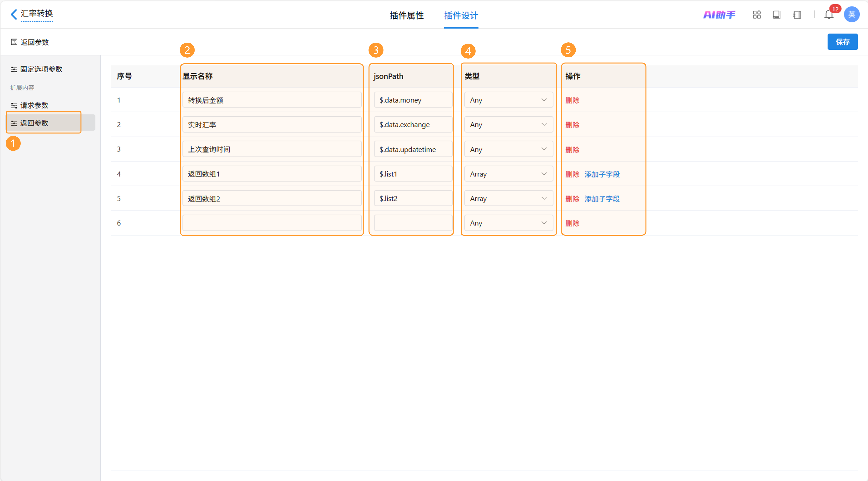Click 添加子字段 for 返回数组2
Image resolution: width=868 pixels, height=481 pixels.
(602, 199)
